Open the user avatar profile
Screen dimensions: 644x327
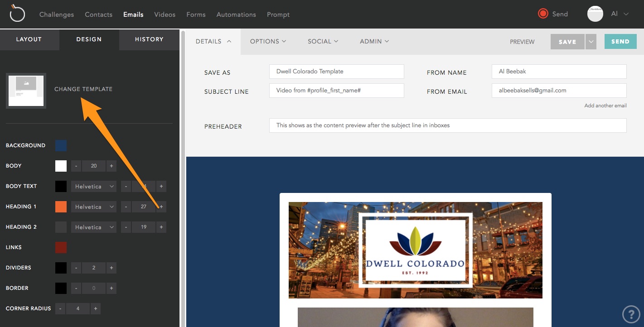point(595,14)
